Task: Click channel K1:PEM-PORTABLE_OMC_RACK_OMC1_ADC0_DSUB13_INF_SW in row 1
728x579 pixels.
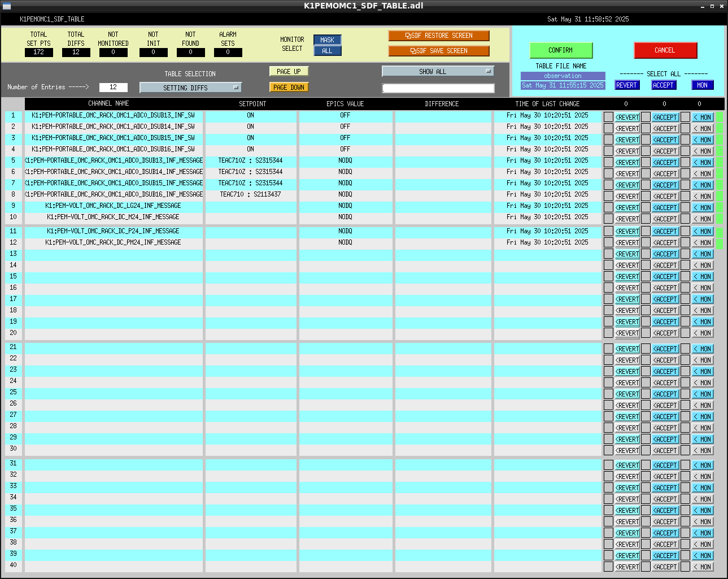Action: (113, 115)
